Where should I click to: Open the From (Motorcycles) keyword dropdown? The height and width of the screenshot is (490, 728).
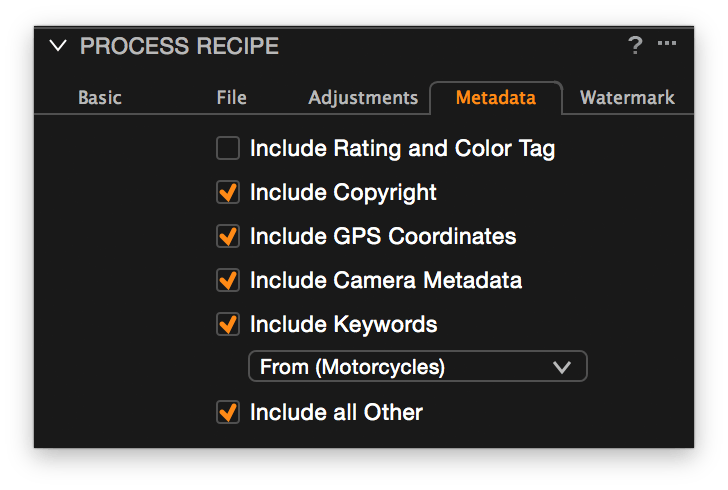point(418,366)
